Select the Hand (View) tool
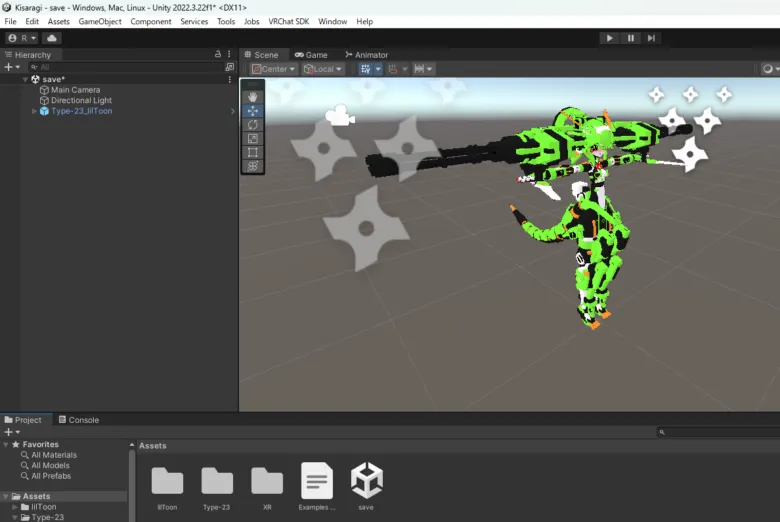 [x=253, y=97]
